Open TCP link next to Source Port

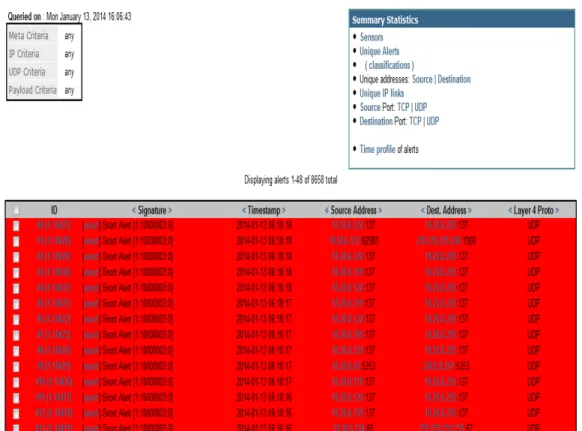tap(403, 107)
